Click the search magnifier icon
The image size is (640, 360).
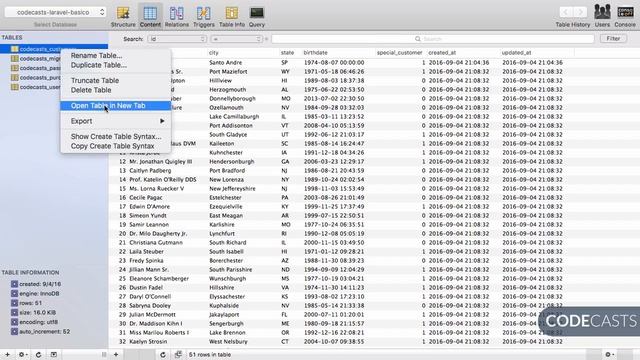pos(418,39)
